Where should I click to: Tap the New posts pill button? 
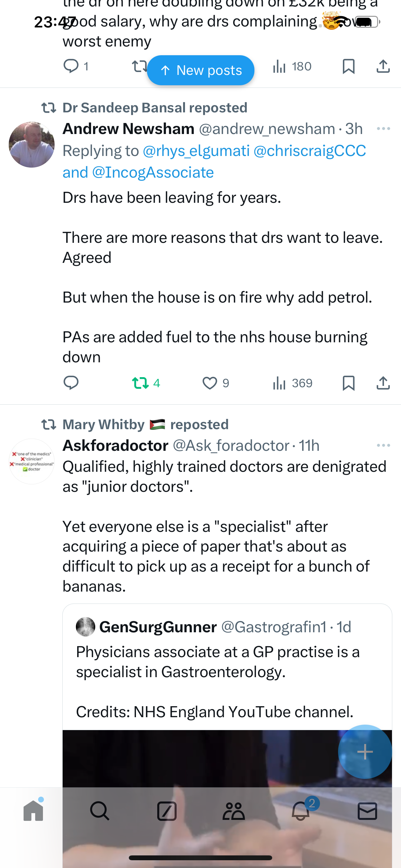(200, 70)
